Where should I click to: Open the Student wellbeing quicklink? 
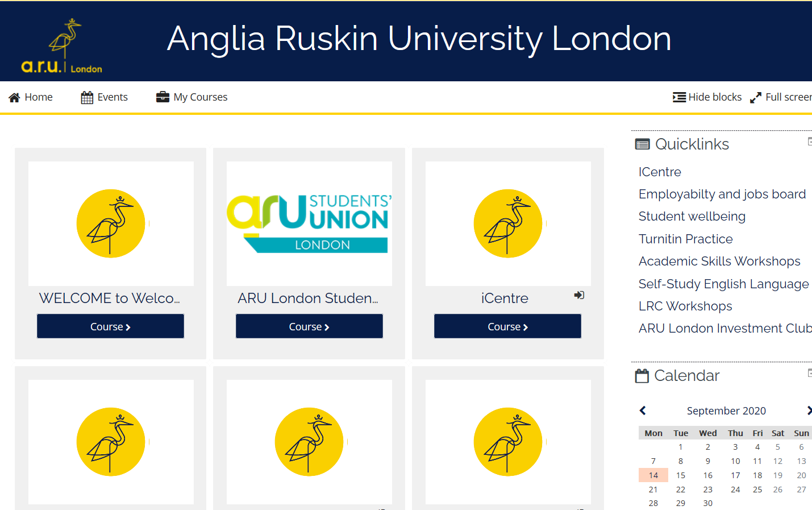pos(692,217)
